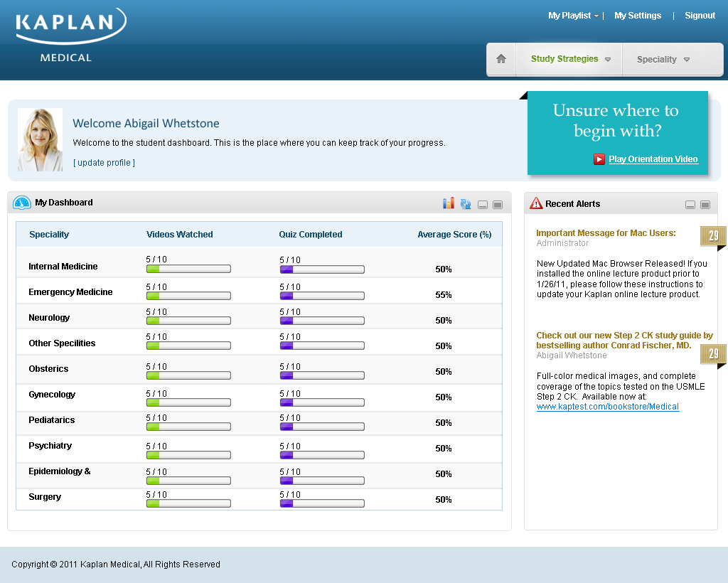Click the Play Orientation Video link
The width and height of the screenshot is (728, 583).
click(653, 159)
